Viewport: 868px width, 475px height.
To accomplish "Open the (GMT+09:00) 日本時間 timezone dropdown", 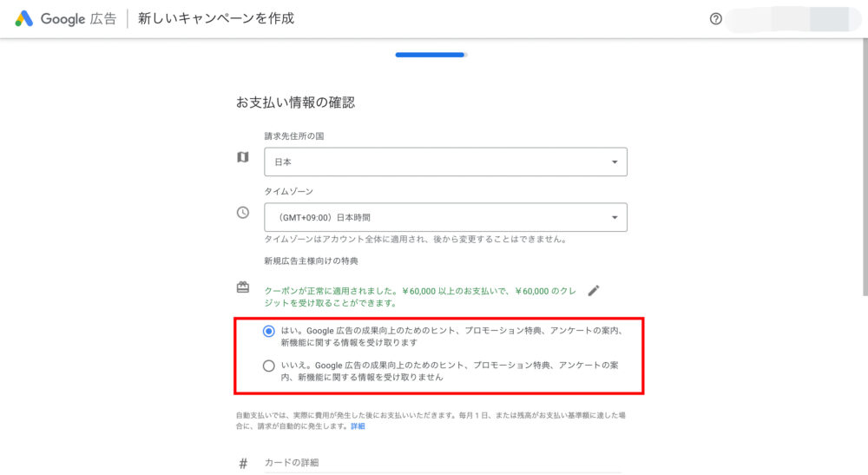I will 445,217.
